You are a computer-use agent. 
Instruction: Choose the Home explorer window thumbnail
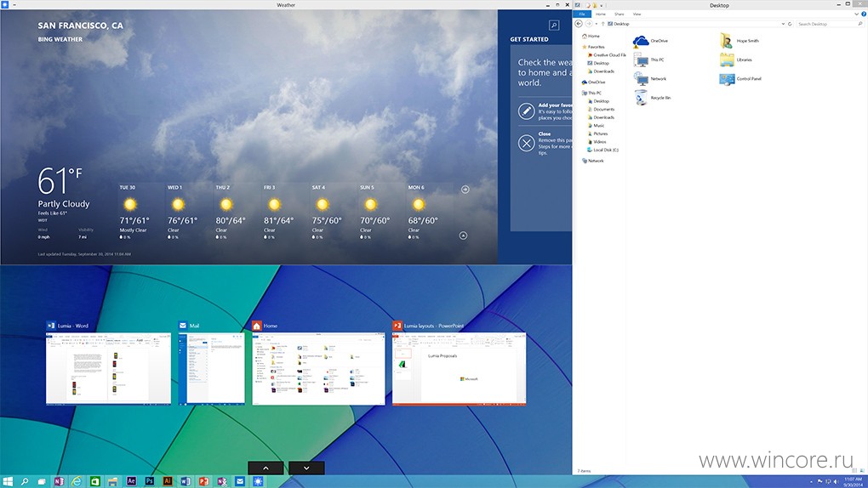[318, 368]
